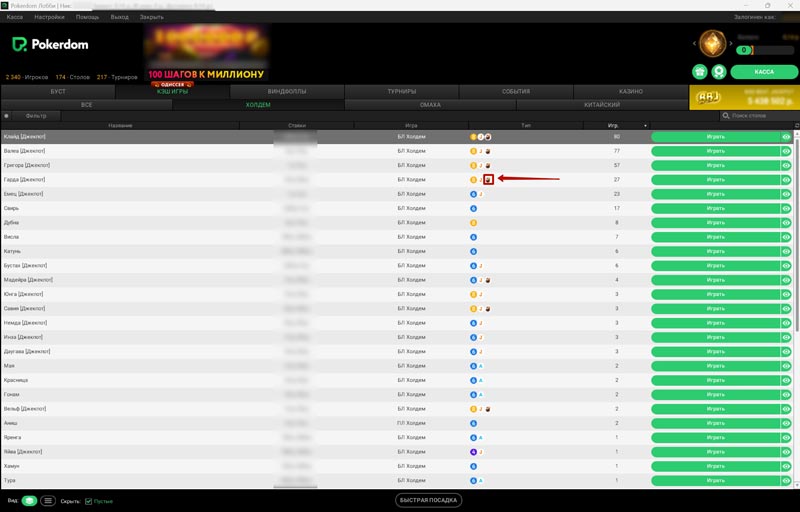800x512 pixels.
Task: Click the refresh icon above the table list
Action: coord(7,116)
